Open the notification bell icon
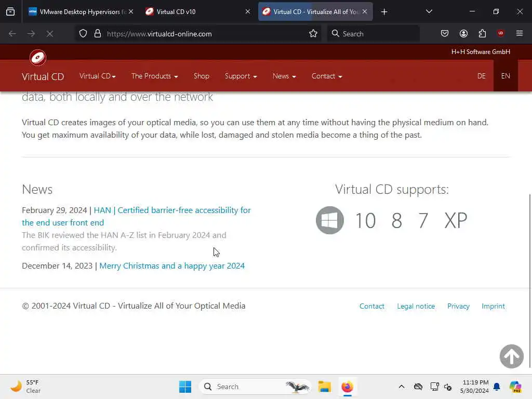 point(497,387)
